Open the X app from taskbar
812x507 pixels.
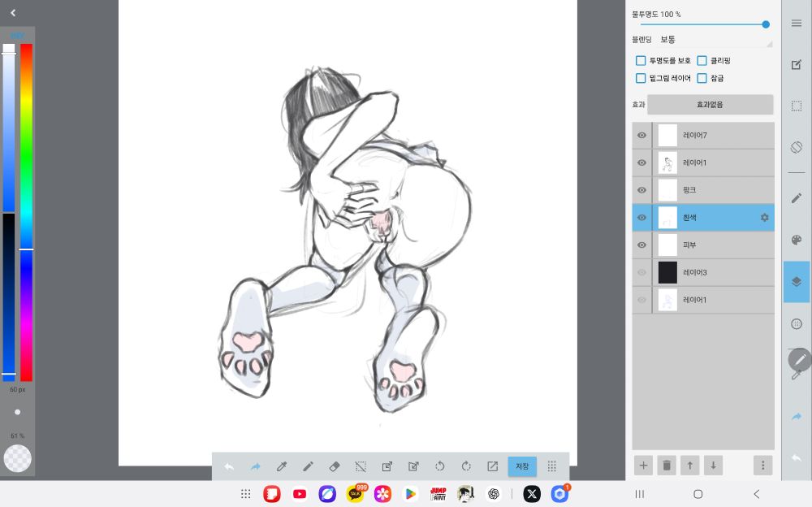(532, 494)
